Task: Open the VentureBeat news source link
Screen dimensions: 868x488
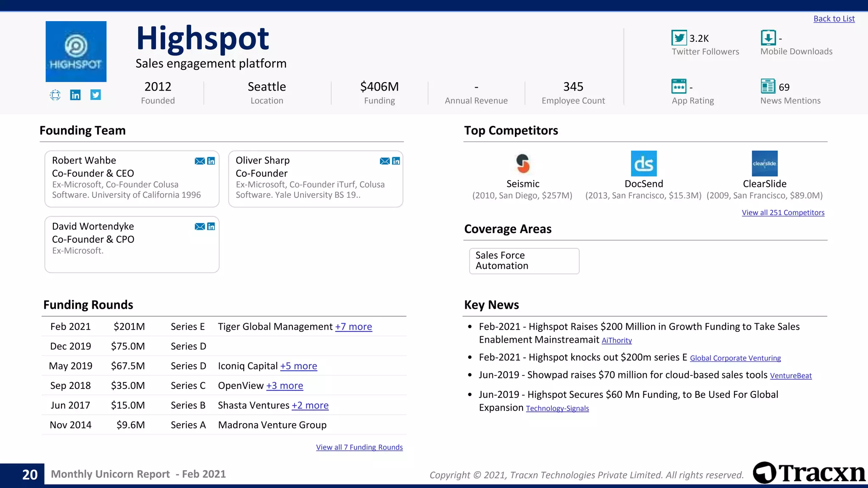Action: coord(791,376)
